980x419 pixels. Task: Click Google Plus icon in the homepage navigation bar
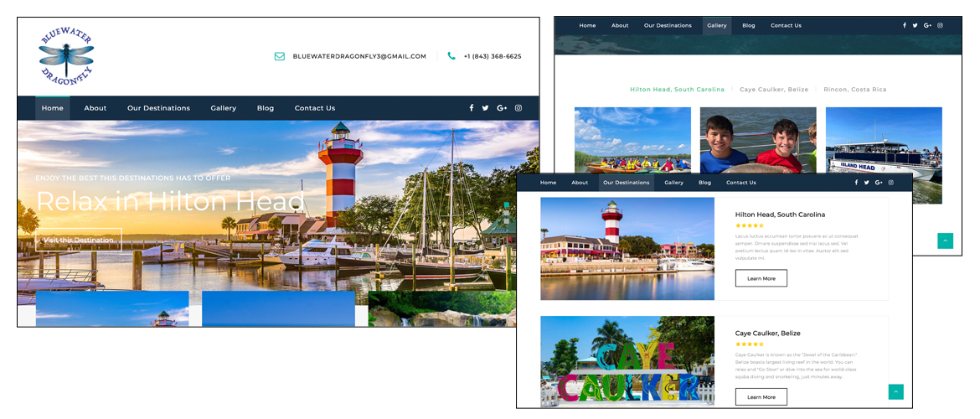[502, 108]
